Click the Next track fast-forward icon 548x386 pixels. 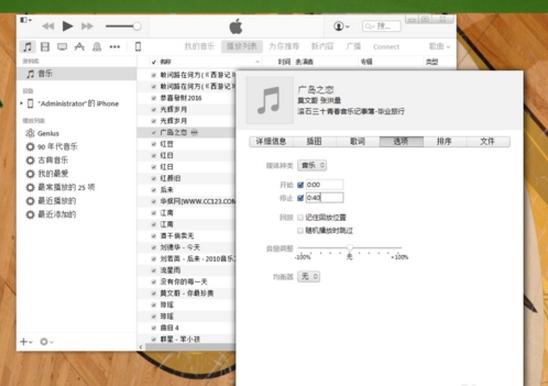coord(87,26)
